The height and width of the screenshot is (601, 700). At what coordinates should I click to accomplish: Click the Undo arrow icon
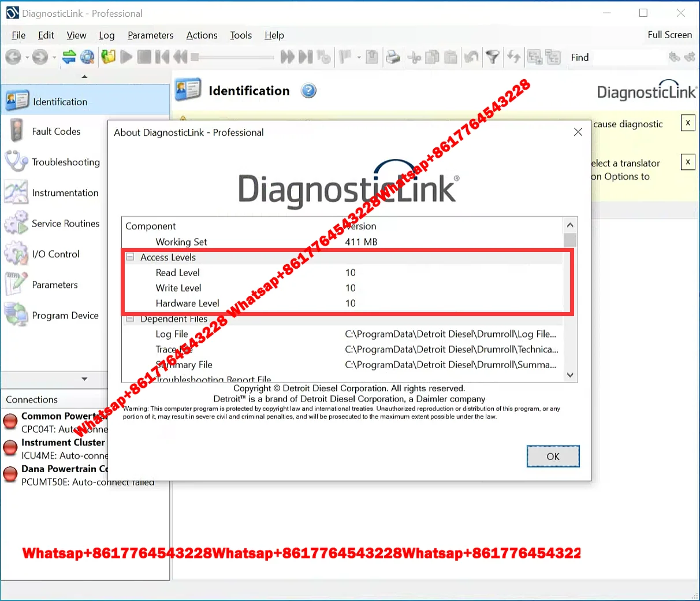(471, 57)
